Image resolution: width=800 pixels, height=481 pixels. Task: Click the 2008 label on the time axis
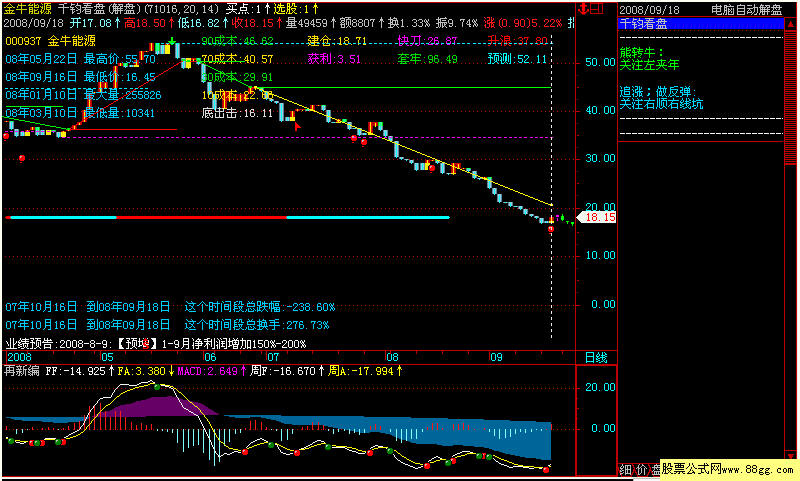click(19, 357)
